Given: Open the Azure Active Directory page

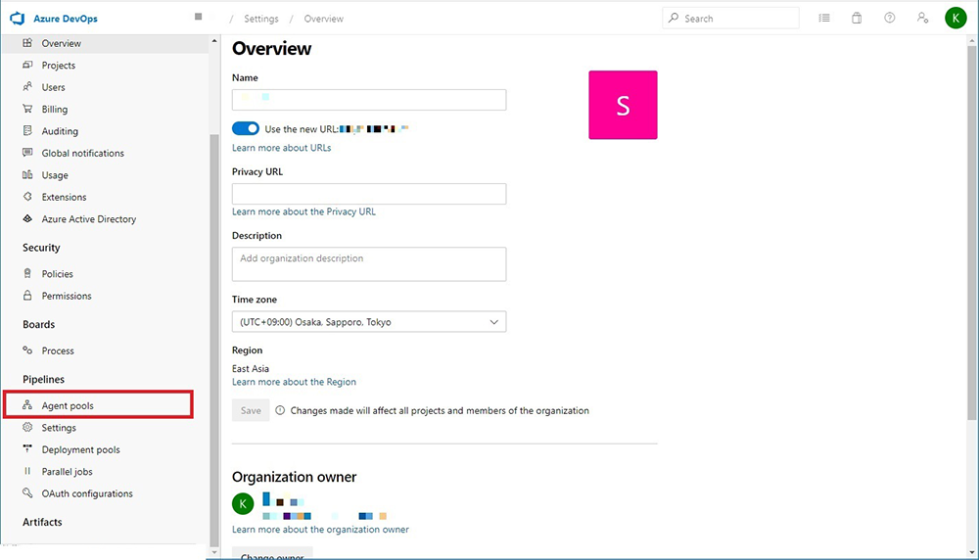Looking at the screenshot, I should point(89,219).
